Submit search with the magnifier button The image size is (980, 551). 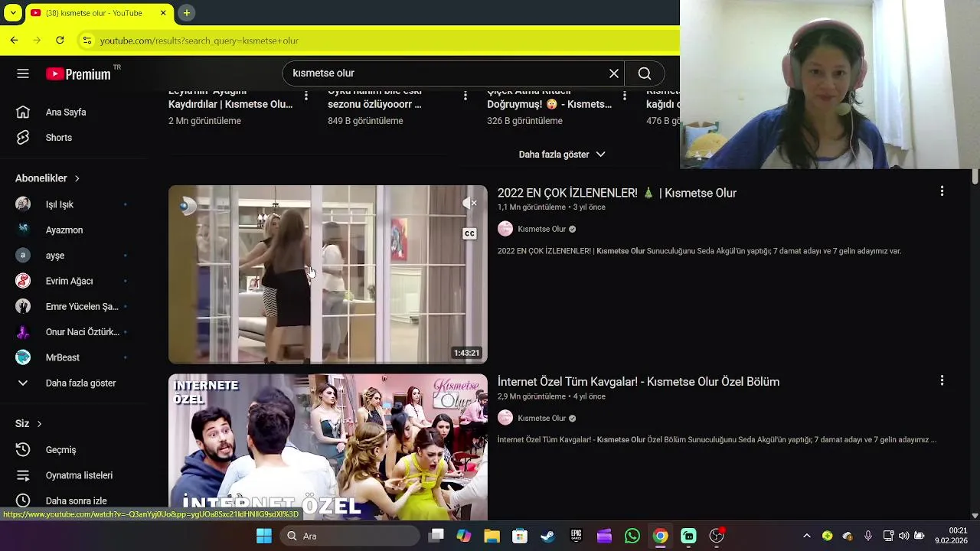tap(645, 73)
